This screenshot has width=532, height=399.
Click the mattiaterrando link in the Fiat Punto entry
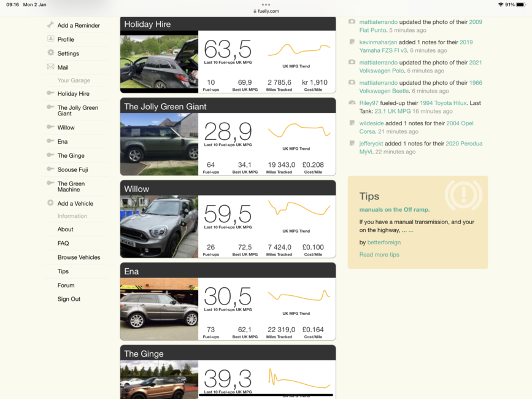tap(379, 22)
